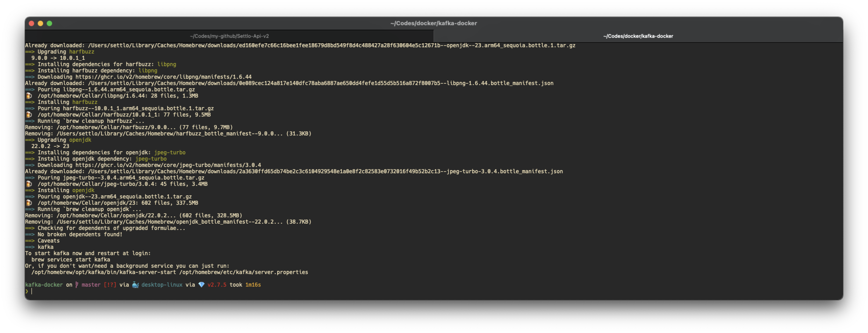Click the git branch icon before master
The height and width of the screenshot is (333, 868).
point(77,285)
